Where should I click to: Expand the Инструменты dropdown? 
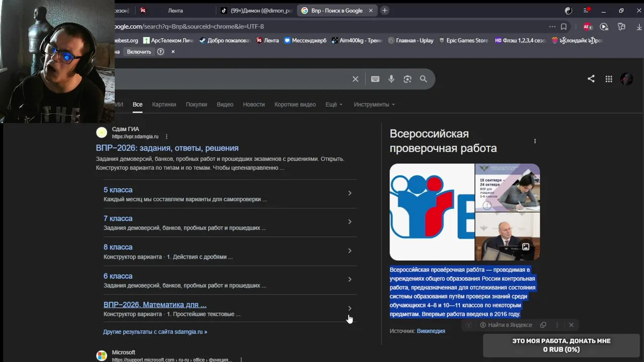tap(374, 105)
